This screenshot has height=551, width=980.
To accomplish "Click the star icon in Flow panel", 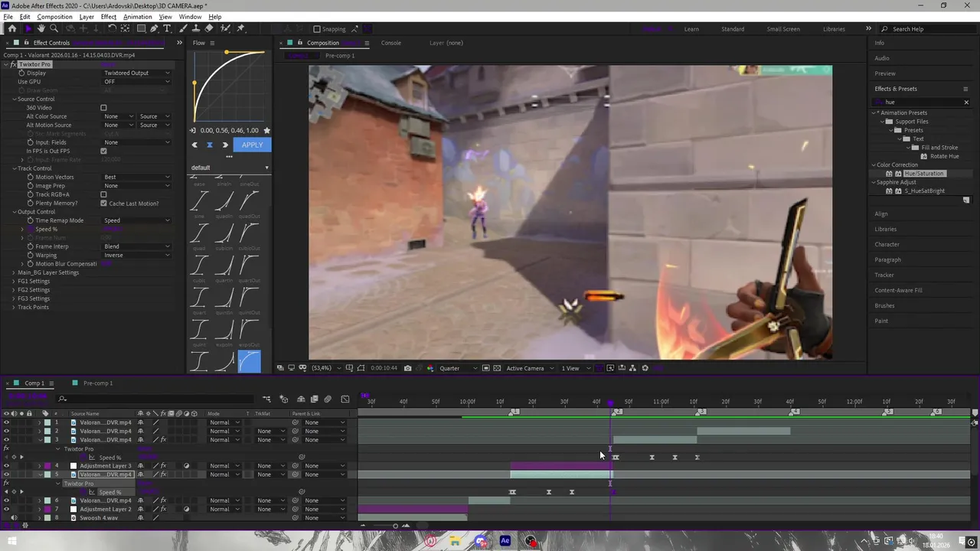I will pos(266,131).
